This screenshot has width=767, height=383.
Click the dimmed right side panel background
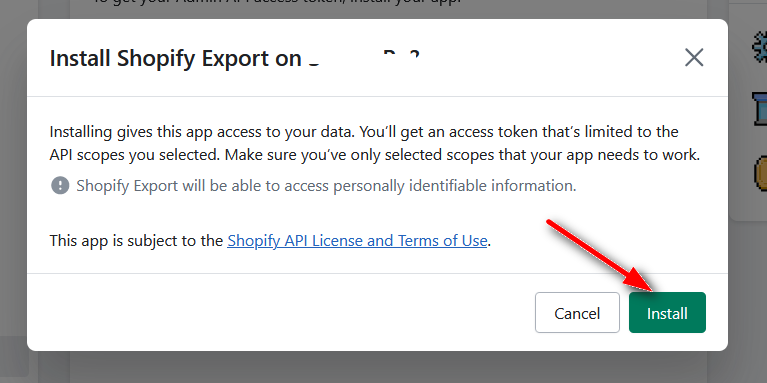748,293
